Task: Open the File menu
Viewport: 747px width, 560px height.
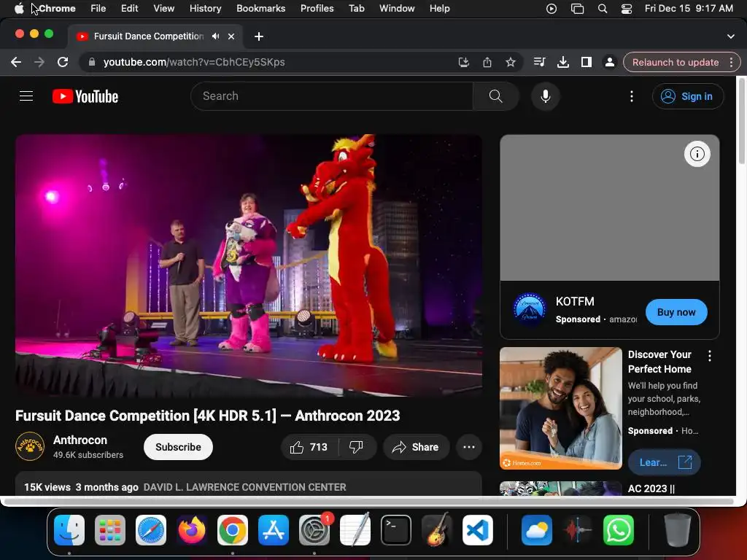Action: coord(98,8)
